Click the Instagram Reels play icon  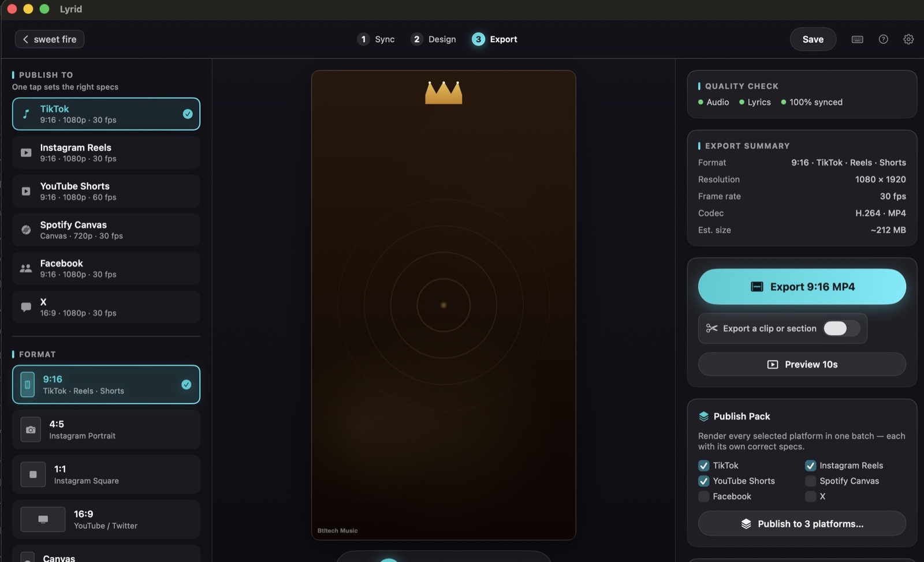26,153
